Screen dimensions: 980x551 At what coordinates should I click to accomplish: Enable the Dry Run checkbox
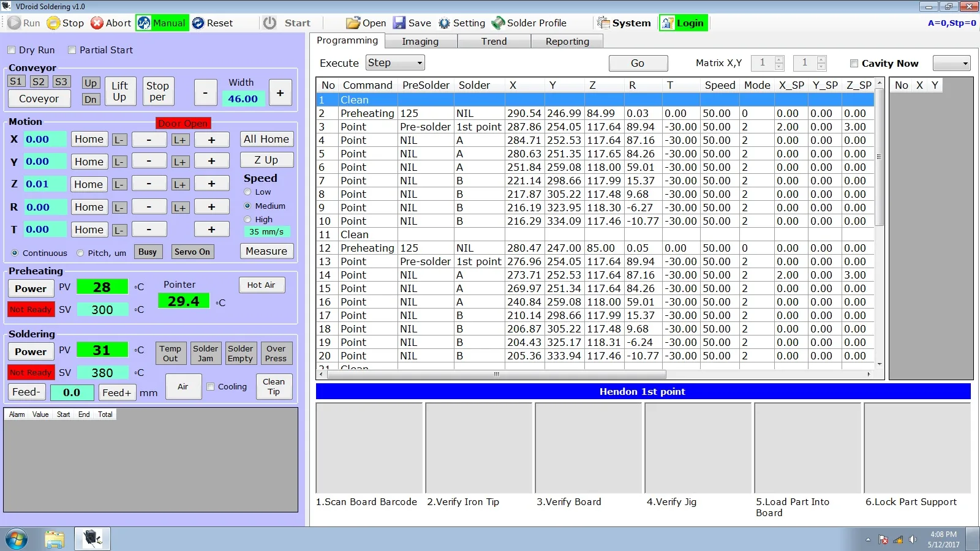[11, 50]
